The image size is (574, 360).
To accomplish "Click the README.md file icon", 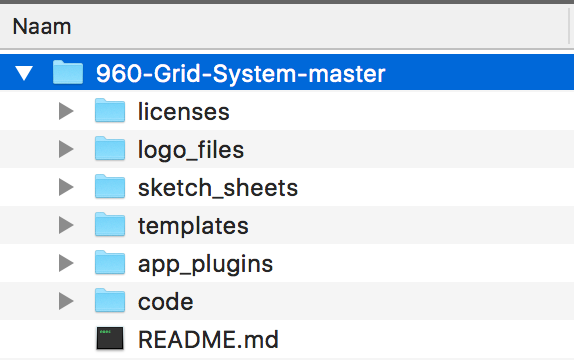I will click(x=110, y=338).
